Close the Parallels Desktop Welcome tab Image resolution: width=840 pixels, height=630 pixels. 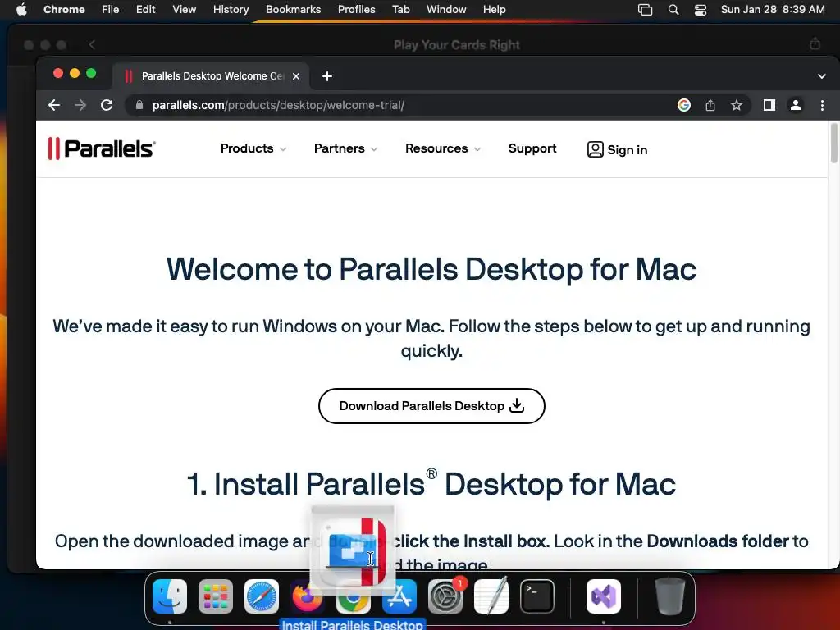[x=295, y=76]
